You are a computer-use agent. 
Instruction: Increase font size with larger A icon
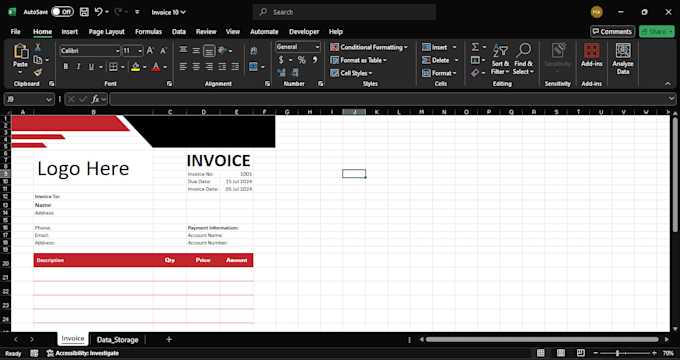pyautogui.click(x=150, y=51)
